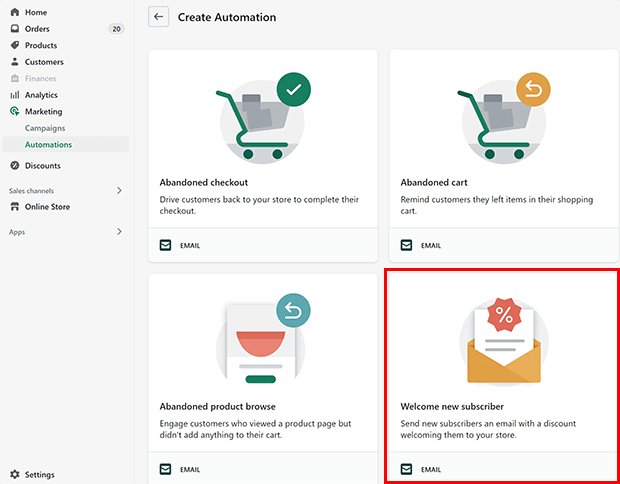
Task: Click the Marketing target icon
Action: 15,112
